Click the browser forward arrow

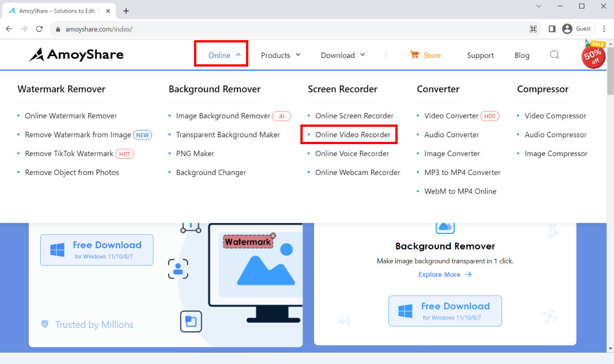coord(24,29)
